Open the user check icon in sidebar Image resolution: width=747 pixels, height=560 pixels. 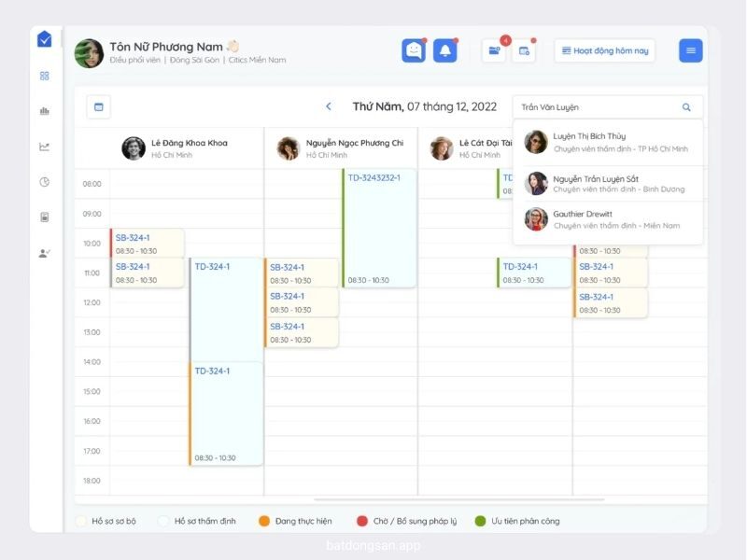coord(44,253)
